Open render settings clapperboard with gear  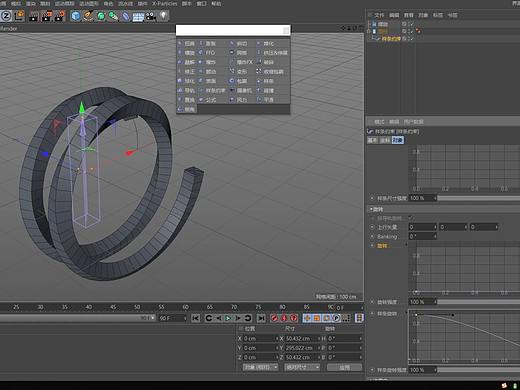coord(60,16)
